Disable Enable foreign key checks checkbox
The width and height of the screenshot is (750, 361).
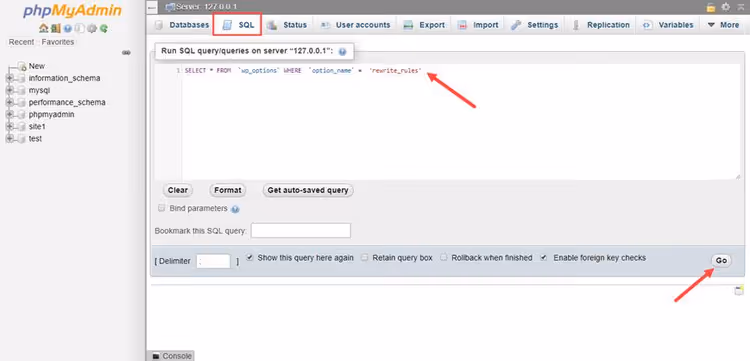(544, 257)
